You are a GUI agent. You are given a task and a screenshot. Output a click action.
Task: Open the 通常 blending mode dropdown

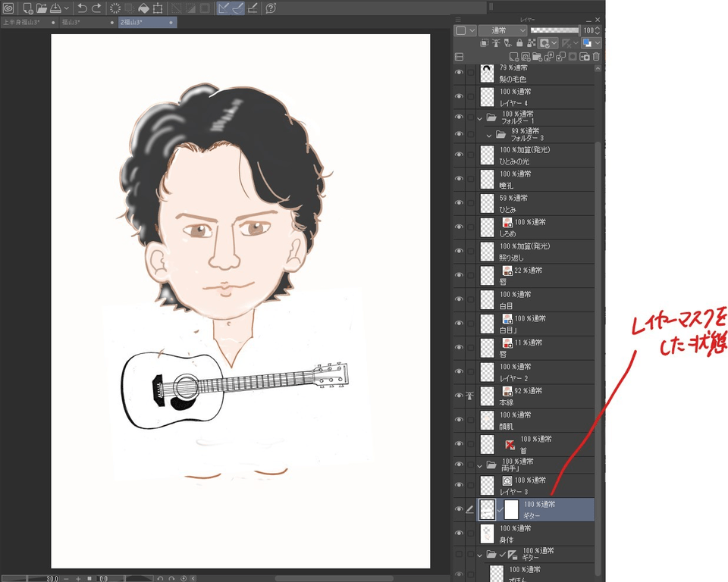(x=503, y=30)
